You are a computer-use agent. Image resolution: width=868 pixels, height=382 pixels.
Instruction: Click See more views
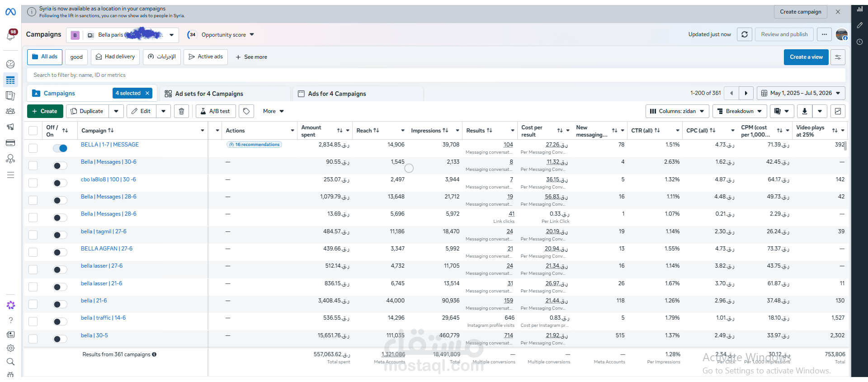[x=251, y=57]
